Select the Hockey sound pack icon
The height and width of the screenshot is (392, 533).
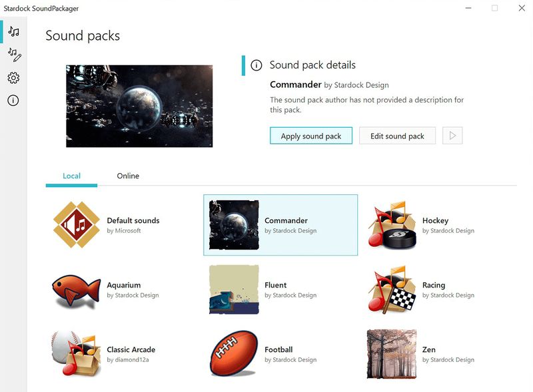[x=392, y=226]
